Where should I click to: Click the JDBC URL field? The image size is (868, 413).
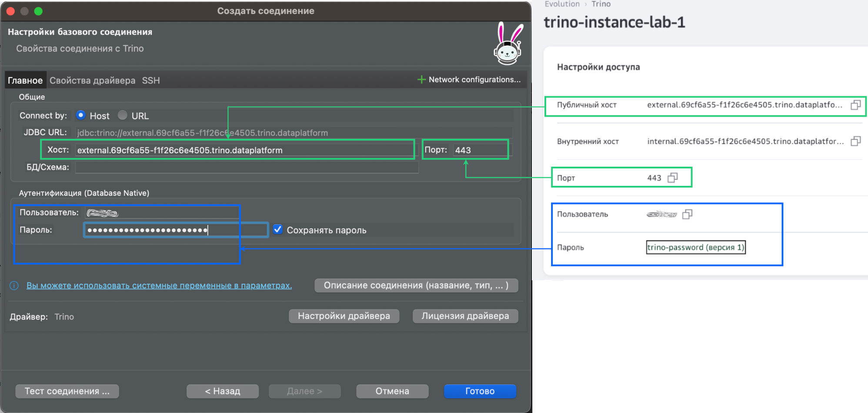(294, 133)
